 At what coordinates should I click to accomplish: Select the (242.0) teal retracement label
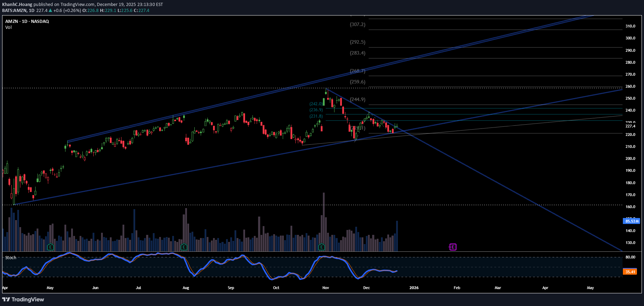click(x=316, y=104)
